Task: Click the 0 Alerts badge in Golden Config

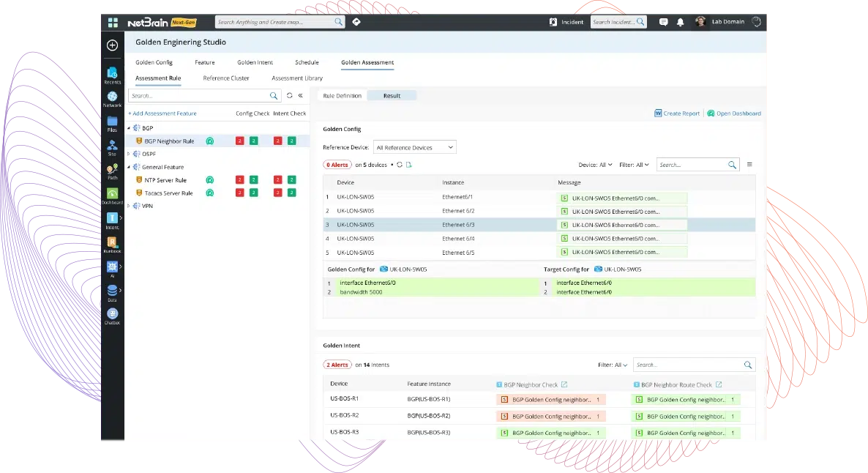Action: coord(337,165)
